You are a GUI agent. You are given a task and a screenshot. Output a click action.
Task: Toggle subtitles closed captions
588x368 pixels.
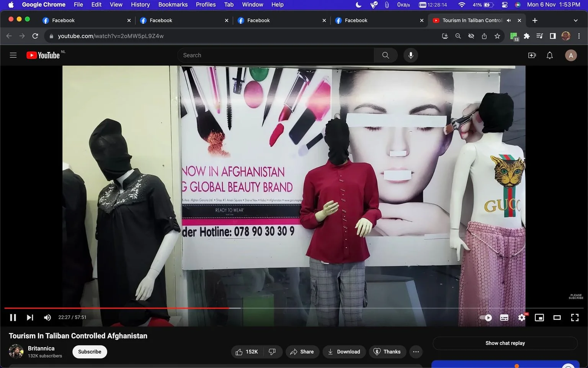point(504,317)
